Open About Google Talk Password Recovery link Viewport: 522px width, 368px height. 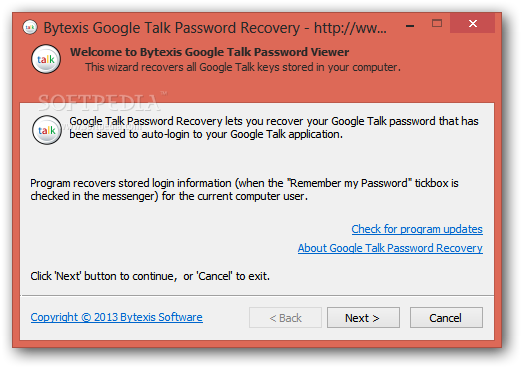click(390, 248)
